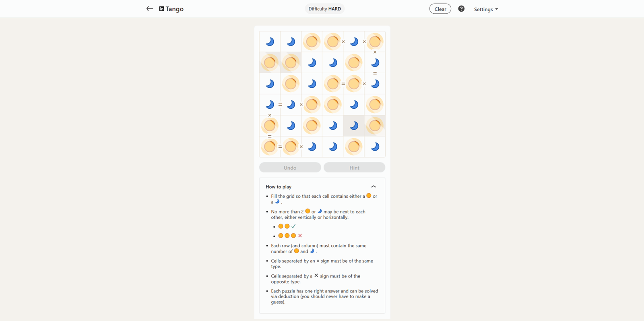Select the highlighted sun at fifth row's end
Viewport: 644px width, 321px height.
tap(375, 126)
